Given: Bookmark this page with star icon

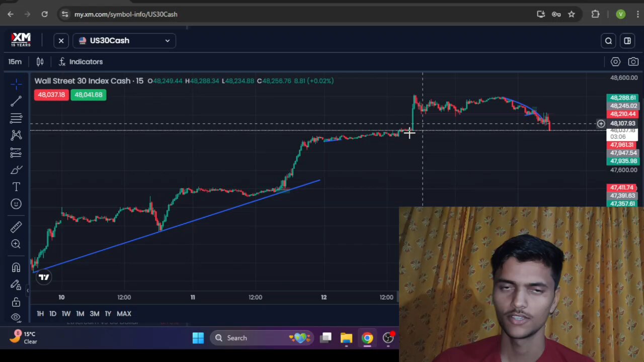Looking at the screenshot, I should [x=572, y=14].
